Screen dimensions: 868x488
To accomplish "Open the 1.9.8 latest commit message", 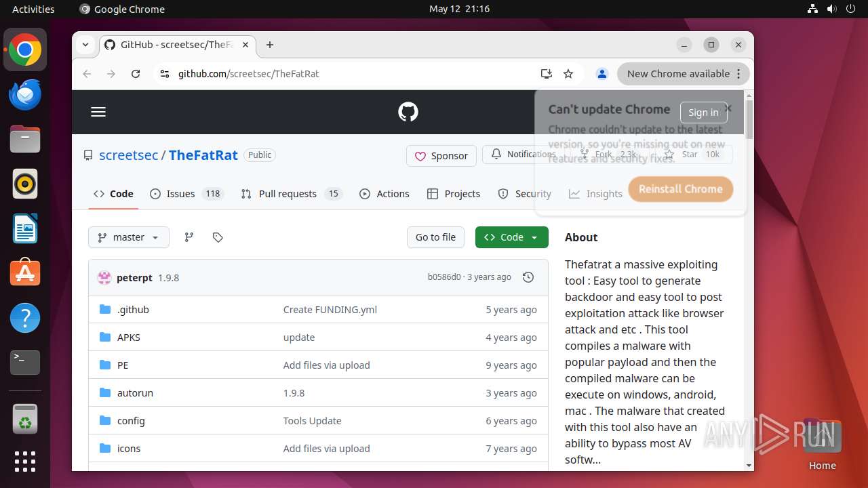I will tap(169, 278).
